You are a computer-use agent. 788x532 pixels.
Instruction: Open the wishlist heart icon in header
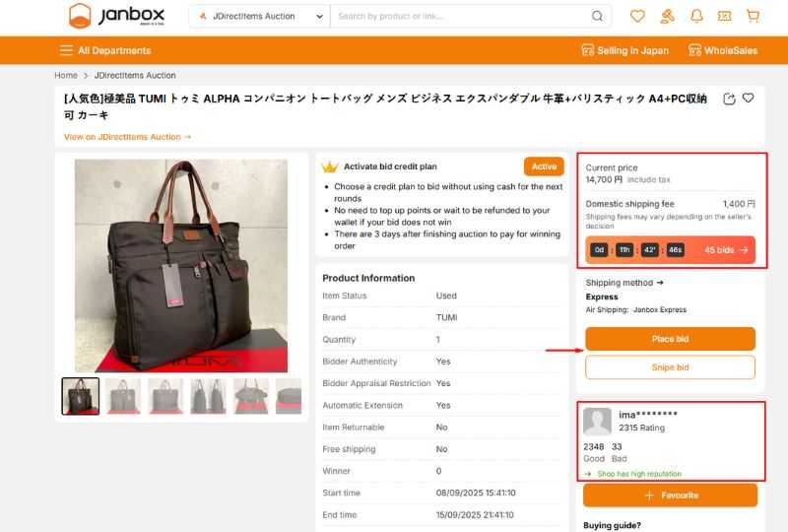637,16
